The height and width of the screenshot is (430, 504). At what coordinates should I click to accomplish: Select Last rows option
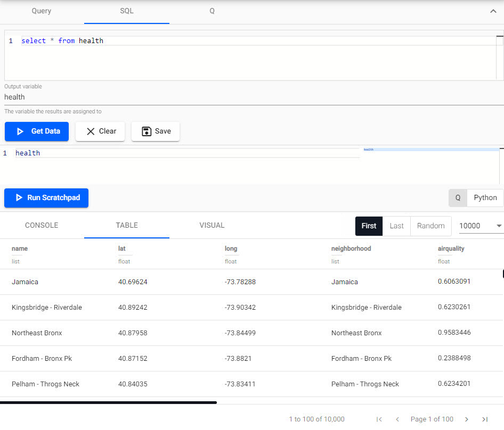pyautogui.click(x=396, y=226)
